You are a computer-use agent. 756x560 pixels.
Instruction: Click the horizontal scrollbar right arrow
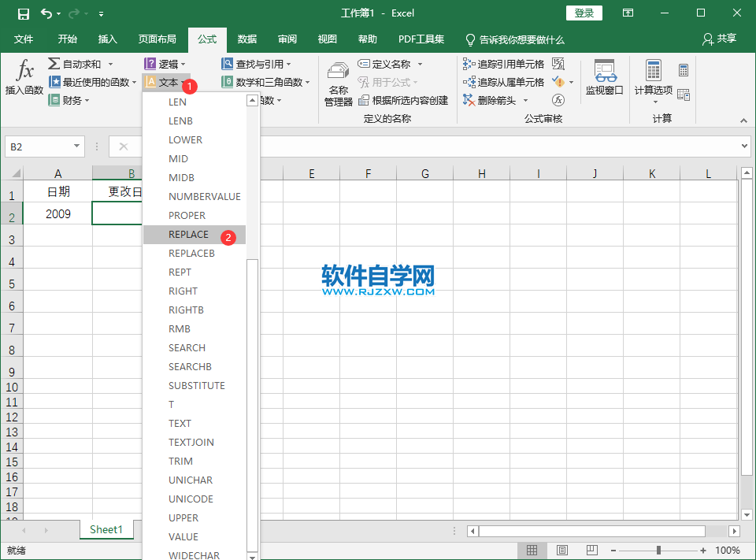pos(734,531)
